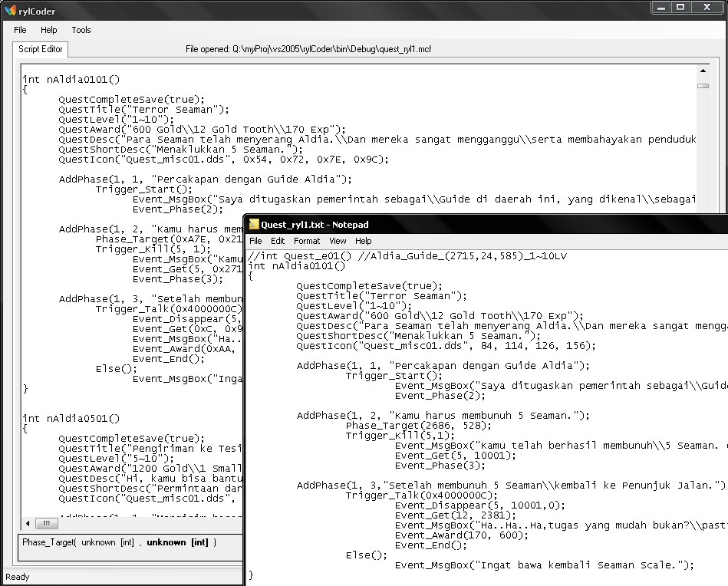Open Notepad's File menu
728x586 pixels.
[x=256, y=241]
